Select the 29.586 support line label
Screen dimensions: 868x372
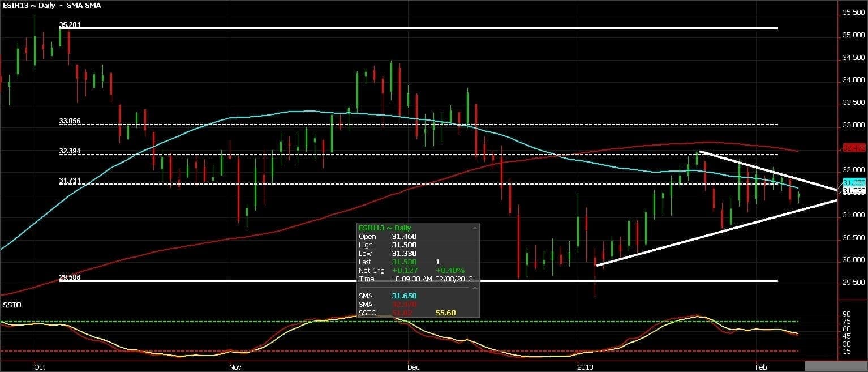(x=69, y=277)
